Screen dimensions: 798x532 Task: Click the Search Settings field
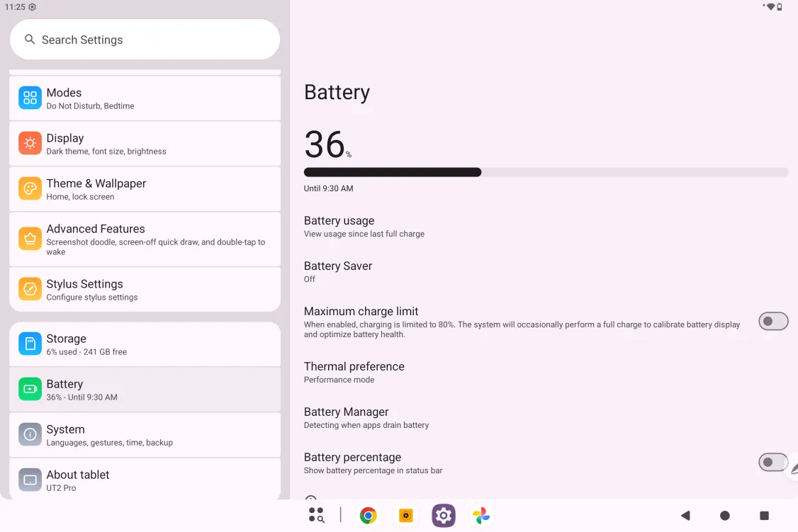click(145, 40)
